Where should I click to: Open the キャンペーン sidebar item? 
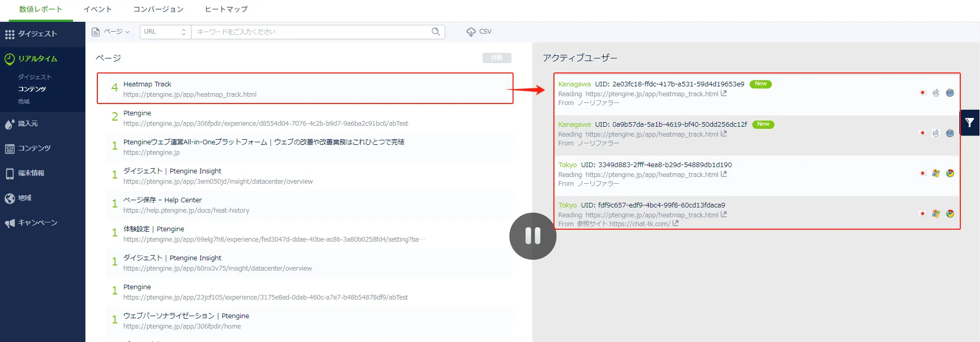37,223
